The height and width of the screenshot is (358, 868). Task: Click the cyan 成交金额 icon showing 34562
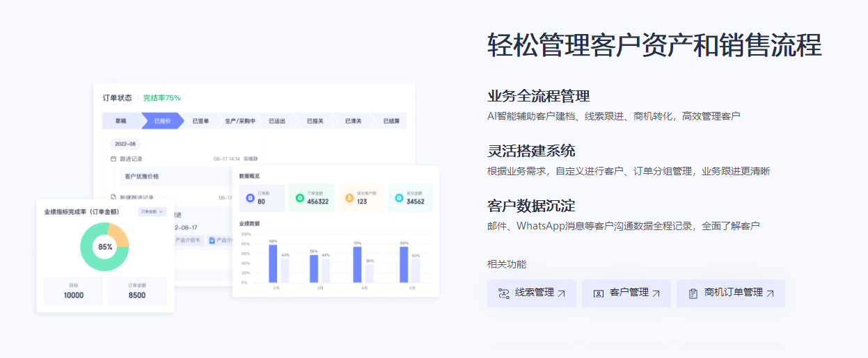[x=399, y=198]
